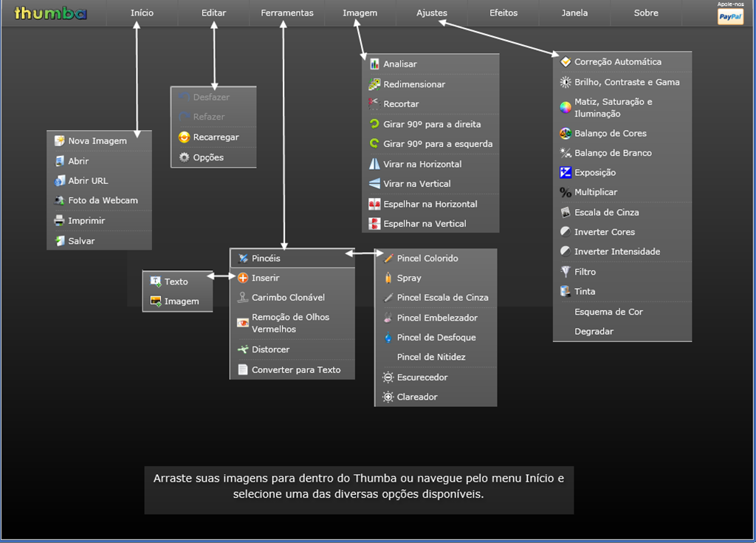Image resolution: width=756 pixels, height=543 pixels.
Task: Click the Redimensionar icon
Action: click(x=374, y=84)
